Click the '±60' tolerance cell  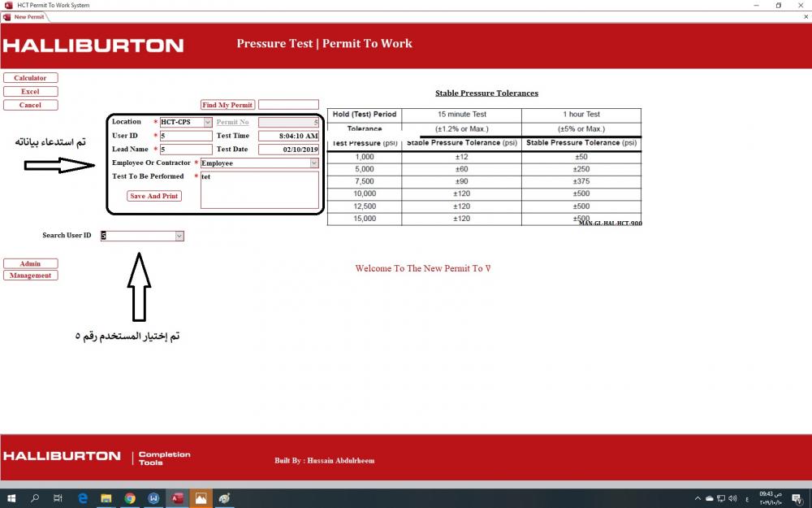coord(462,169)
